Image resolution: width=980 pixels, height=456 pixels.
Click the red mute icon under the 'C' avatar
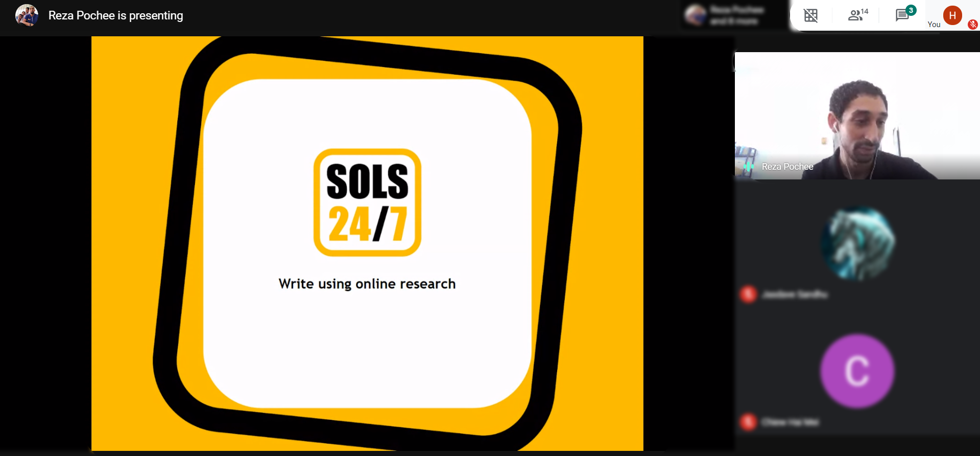point(749,422)
